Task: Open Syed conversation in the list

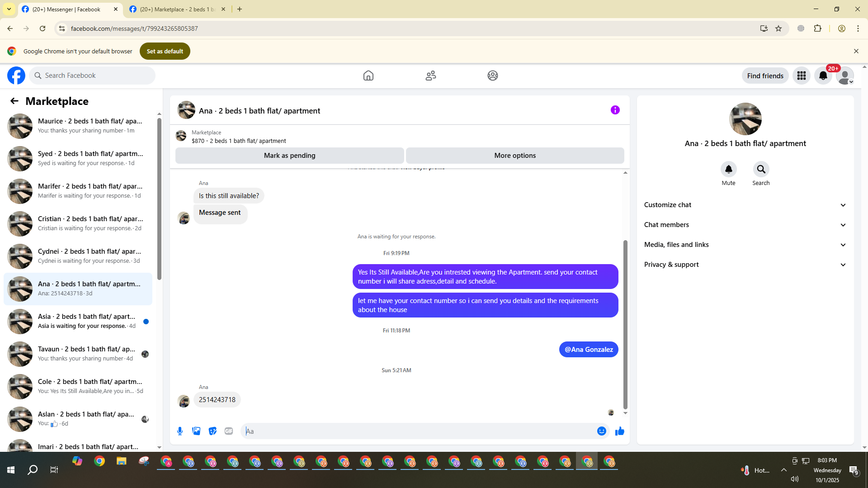Action: (x=78, y=158)
